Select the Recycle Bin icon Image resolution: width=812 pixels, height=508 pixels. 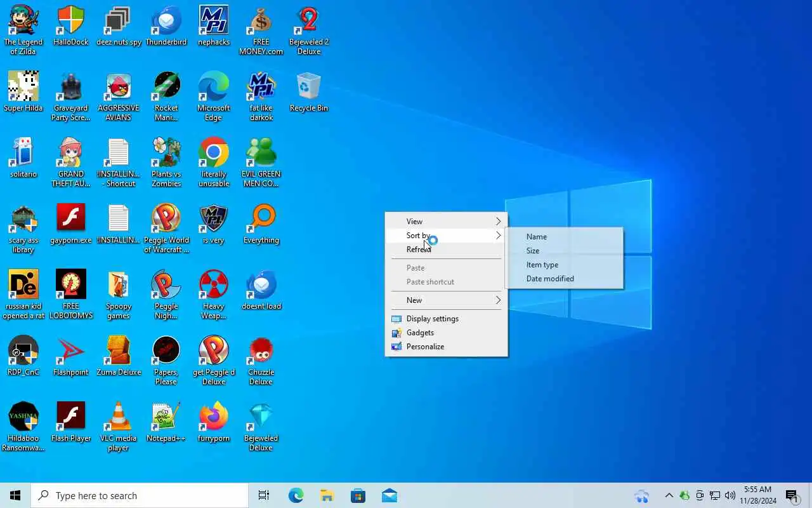[309, 91]
